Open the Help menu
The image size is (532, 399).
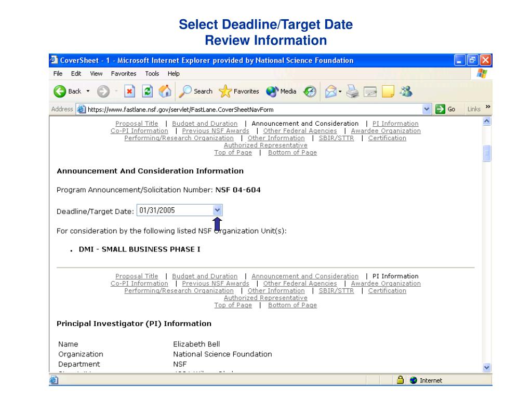174,74
